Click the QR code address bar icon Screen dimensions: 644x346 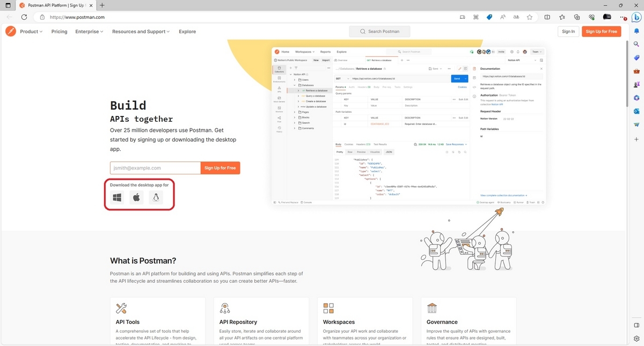click(476, 17)
